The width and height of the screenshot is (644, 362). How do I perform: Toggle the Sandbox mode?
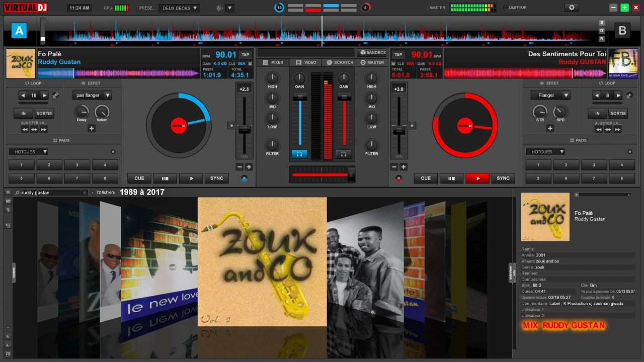coord(372,52)
